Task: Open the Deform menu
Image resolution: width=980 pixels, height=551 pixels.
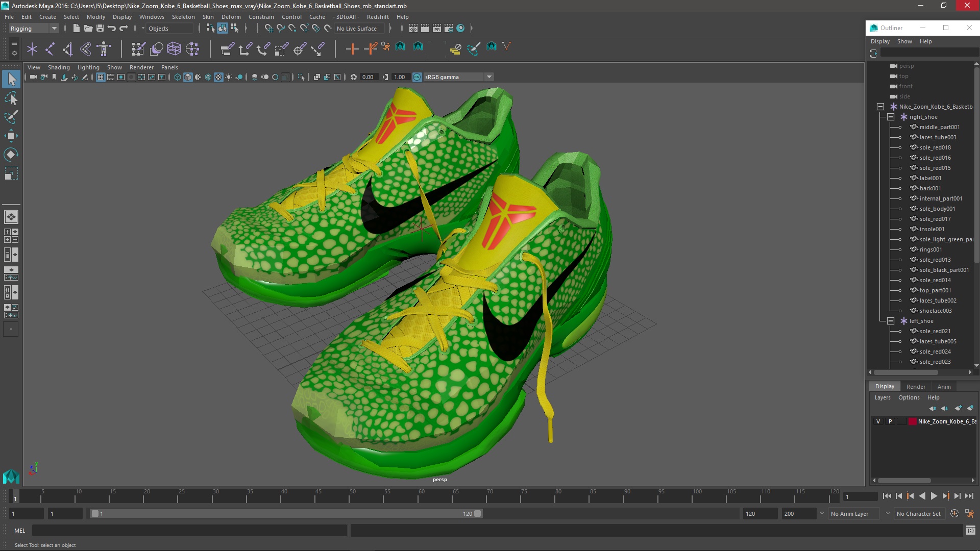Action: pyautogui.click(x=231, y=17)
